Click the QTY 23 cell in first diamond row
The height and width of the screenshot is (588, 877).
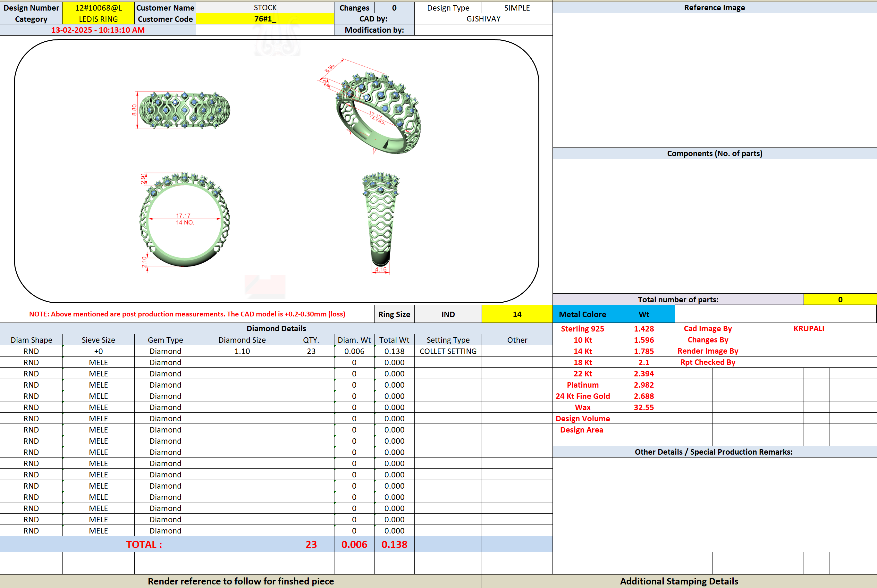311,351
